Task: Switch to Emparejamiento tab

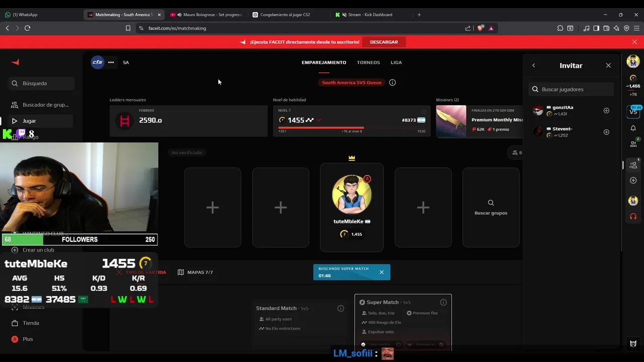Action: coord(324,62)
